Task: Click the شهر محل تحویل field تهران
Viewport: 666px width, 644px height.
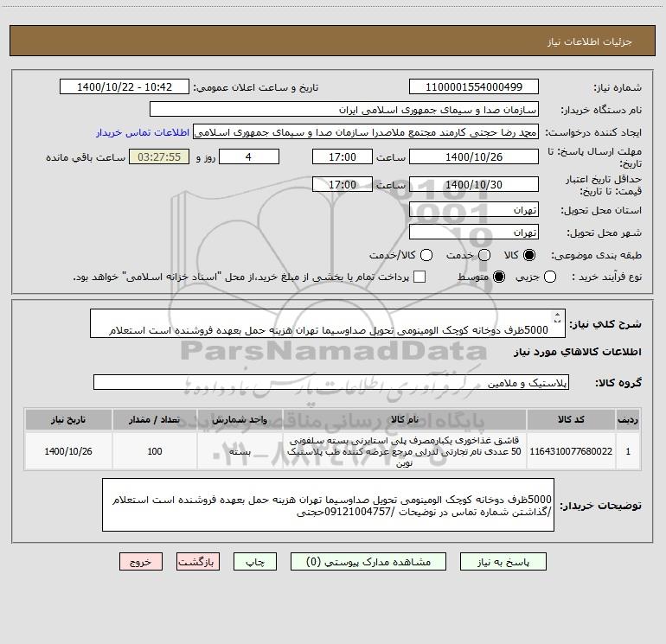Action: click(474, 233)
